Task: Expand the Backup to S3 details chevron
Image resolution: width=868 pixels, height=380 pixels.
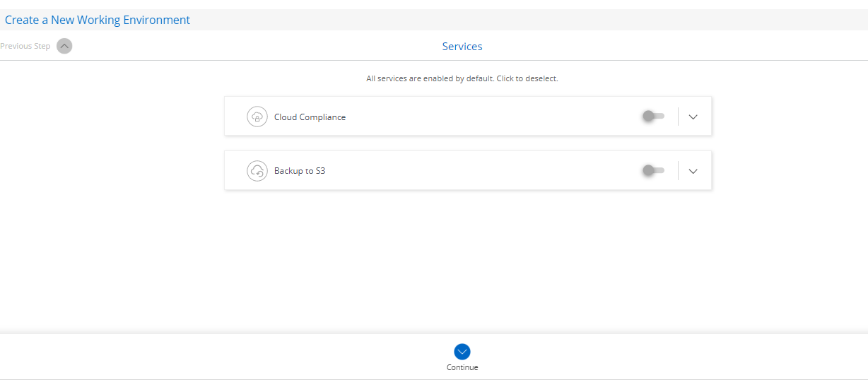Action: [693, 171]
